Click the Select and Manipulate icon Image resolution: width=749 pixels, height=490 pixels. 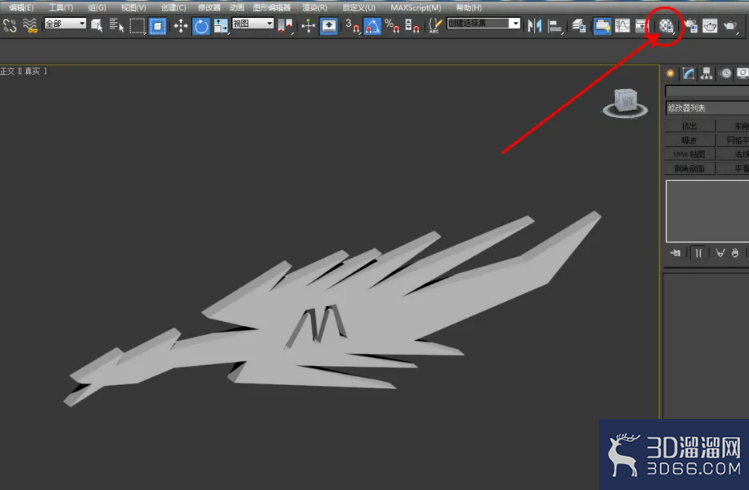(309, 26)
